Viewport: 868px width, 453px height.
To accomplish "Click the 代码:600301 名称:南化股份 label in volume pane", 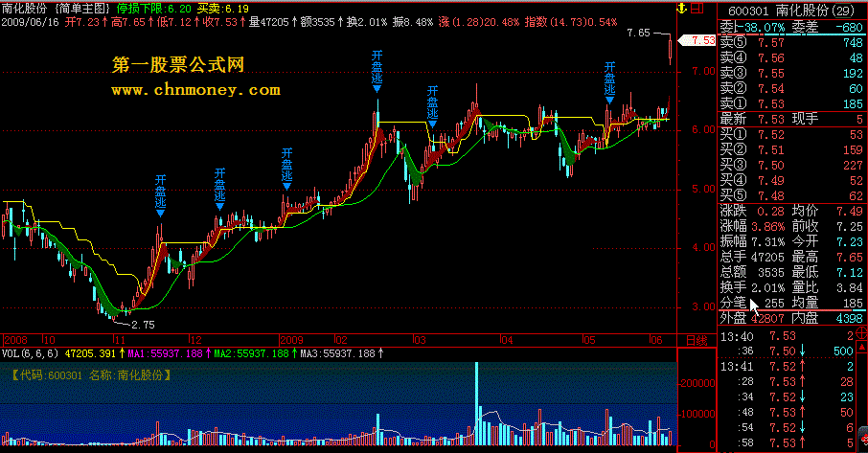I will tap(91, 375).
